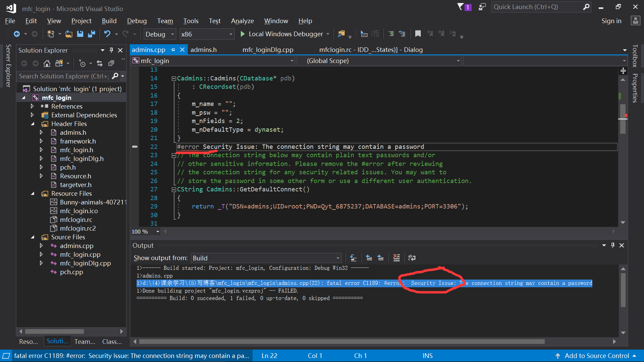Viewport: 644px width, 362px height.
Task: Click Add to Source Control
Action: click(596, 356)
